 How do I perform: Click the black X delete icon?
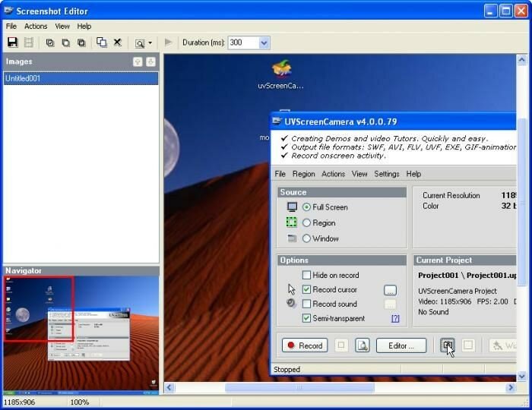(117, 43)
